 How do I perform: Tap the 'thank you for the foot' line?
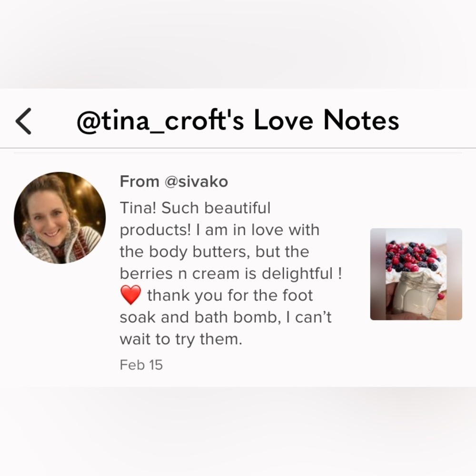coord(230,296)
